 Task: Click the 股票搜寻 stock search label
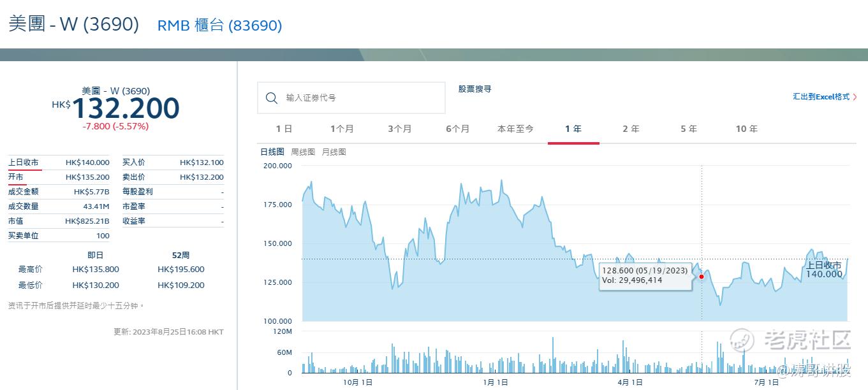[x=474, y=89]
